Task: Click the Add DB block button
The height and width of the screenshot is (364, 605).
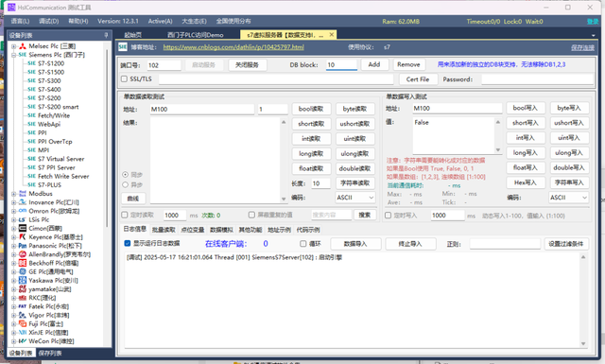Action: click(374, 64)
